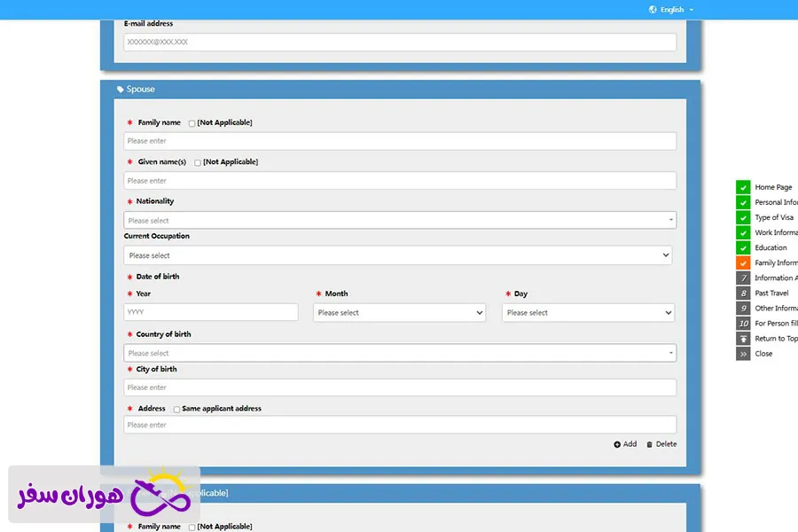Click the birth Year input field

pyautogui.click(x=211, y=312)
